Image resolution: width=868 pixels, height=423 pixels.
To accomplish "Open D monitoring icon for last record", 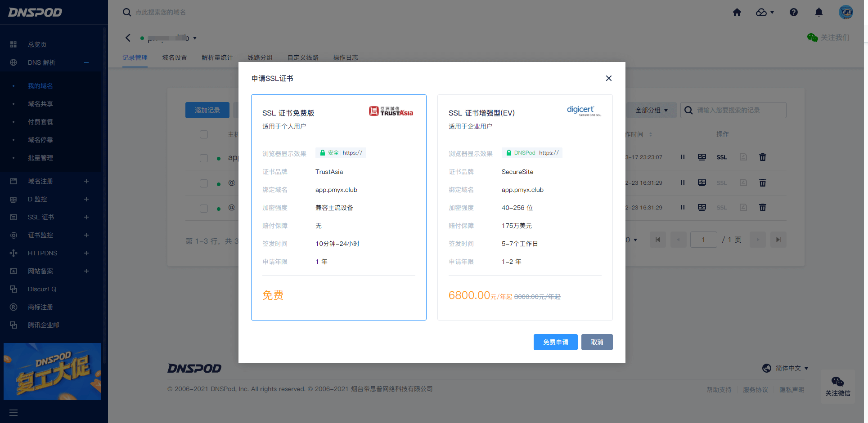I will point(702,208).
